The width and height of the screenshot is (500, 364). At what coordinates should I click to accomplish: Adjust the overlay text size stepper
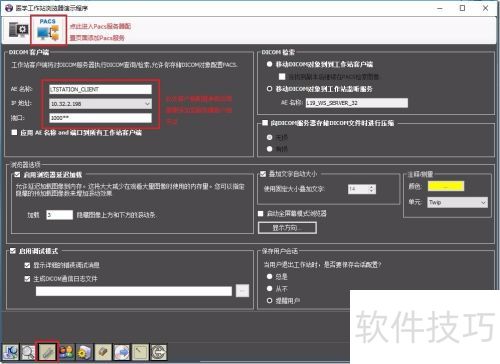(371, 189)
